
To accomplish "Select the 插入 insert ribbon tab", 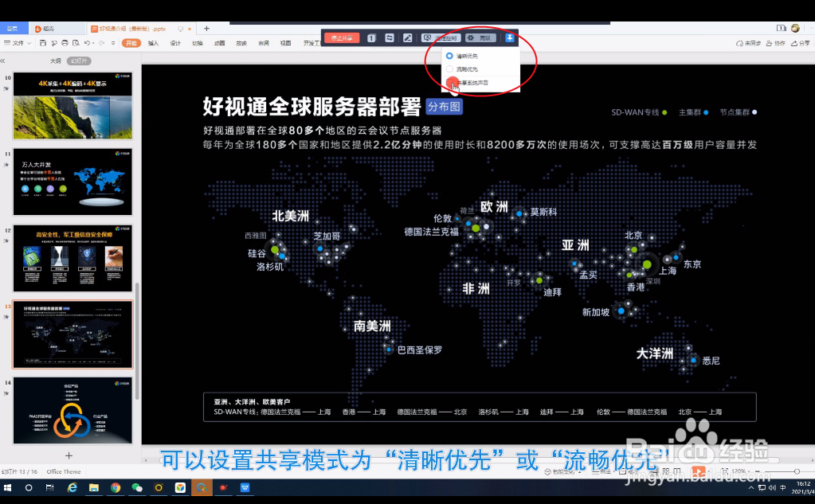I will click(x=153, y=43).
